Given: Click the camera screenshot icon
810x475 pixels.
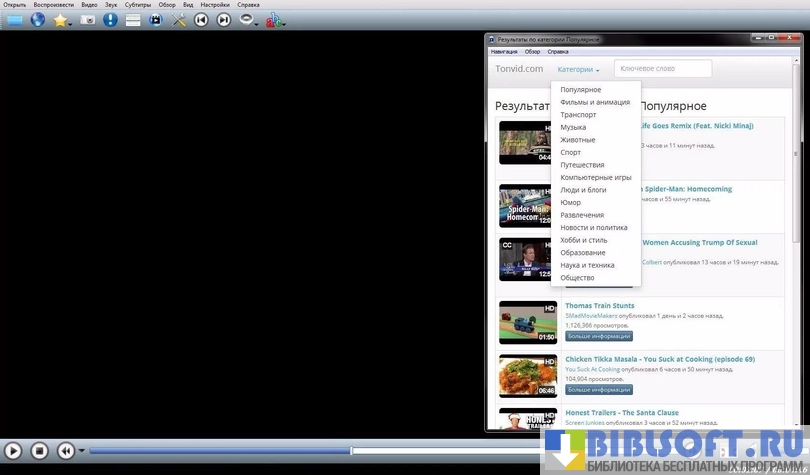Looking at the screenshot, I should point(88,20).
